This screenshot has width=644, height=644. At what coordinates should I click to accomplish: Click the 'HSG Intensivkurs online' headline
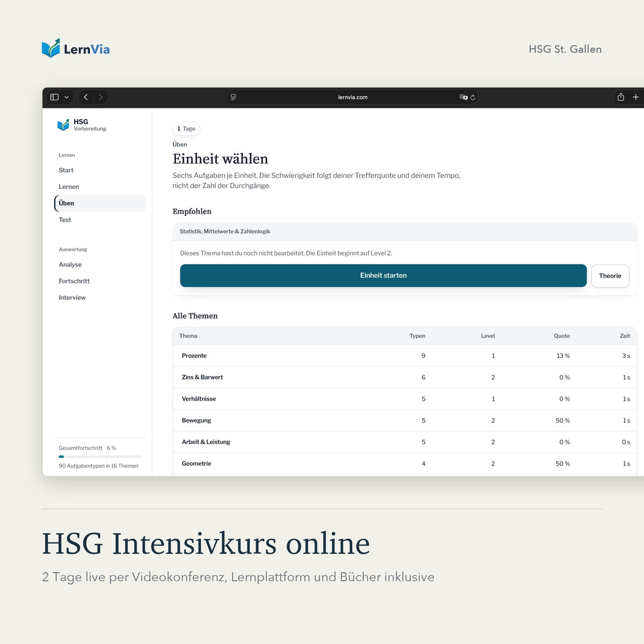pyautogui.click(x=206, y=543)
